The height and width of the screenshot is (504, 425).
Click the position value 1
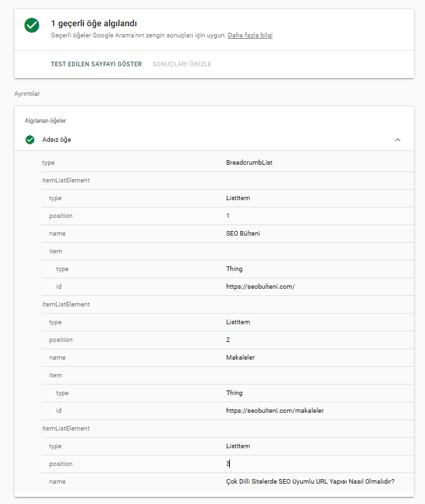[227, 216]
